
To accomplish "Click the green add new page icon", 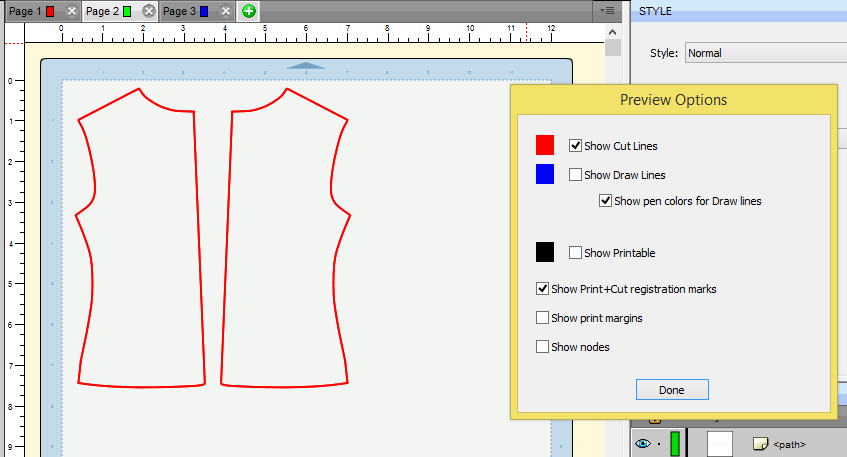I will [x=248, y=11].
